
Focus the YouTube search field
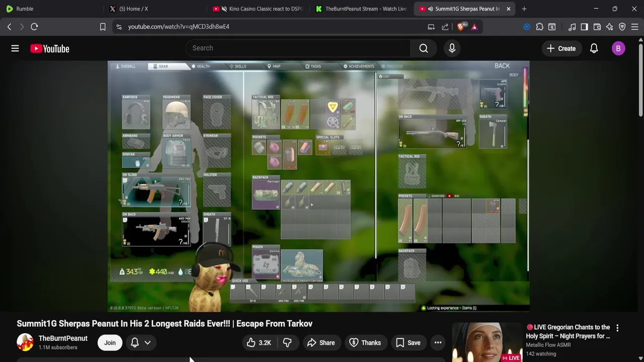coord(298,48)
